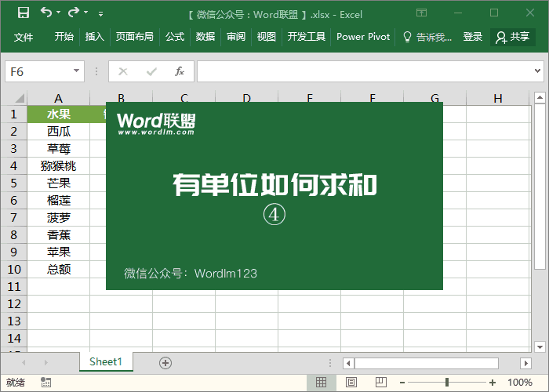Expand the formula bar chevron
The width and height of the screenshot is (549, 392).
(537, 71)
